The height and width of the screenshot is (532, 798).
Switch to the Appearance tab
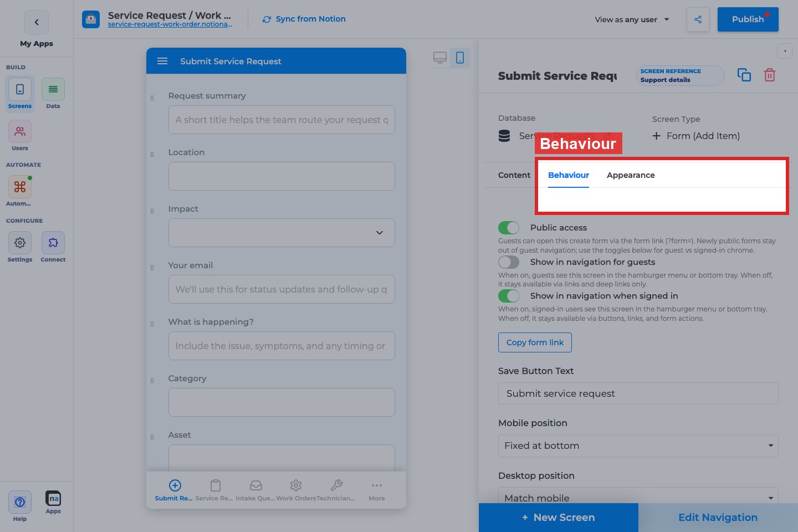coord(631,175)
